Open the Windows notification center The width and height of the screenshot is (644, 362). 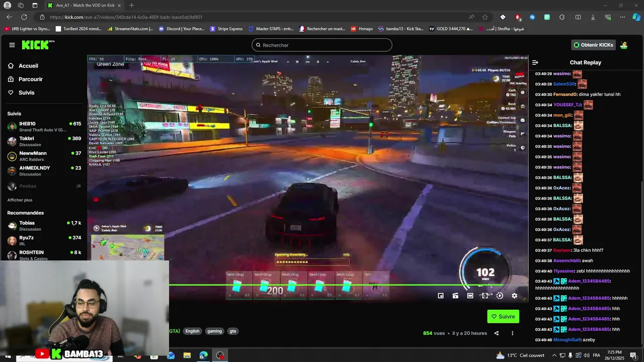[x=633, y=355]
